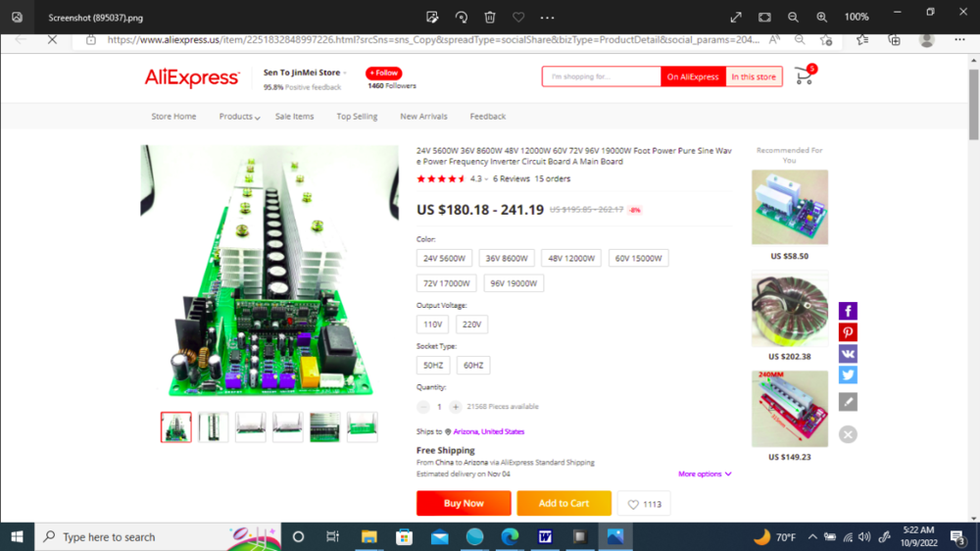Screen dimensions: 980x551
Task: Open recommended product priced US $58.50
Action: pos(789,207)
